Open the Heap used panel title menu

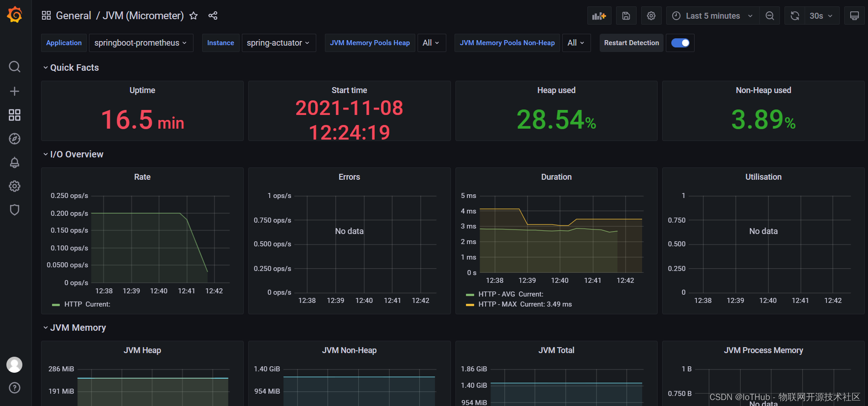coord(556,90)
